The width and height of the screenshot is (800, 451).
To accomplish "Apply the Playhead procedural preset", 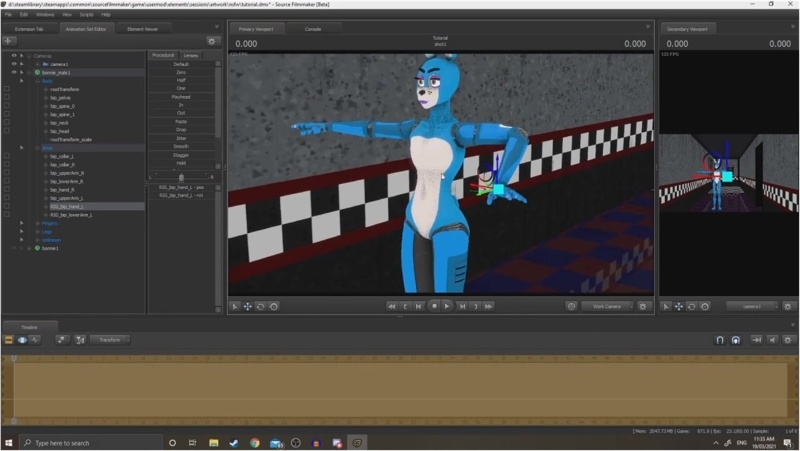I will tap(181, 97).
